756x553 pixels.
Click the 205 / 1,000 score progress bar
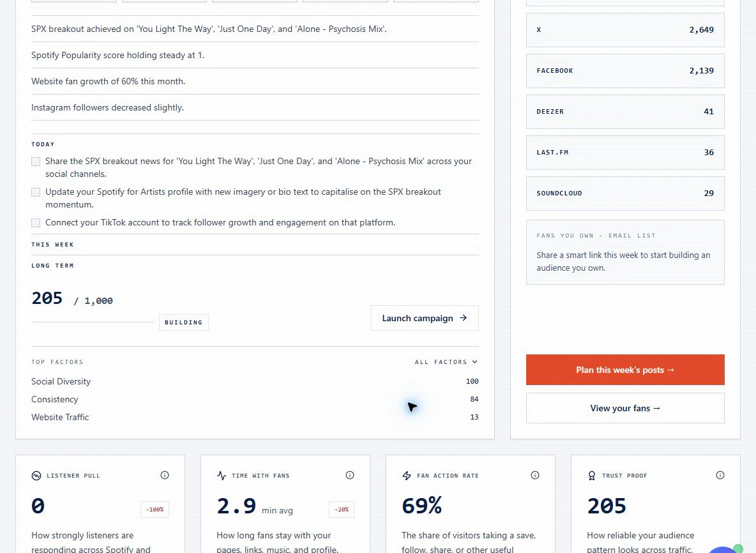(93, 322)
